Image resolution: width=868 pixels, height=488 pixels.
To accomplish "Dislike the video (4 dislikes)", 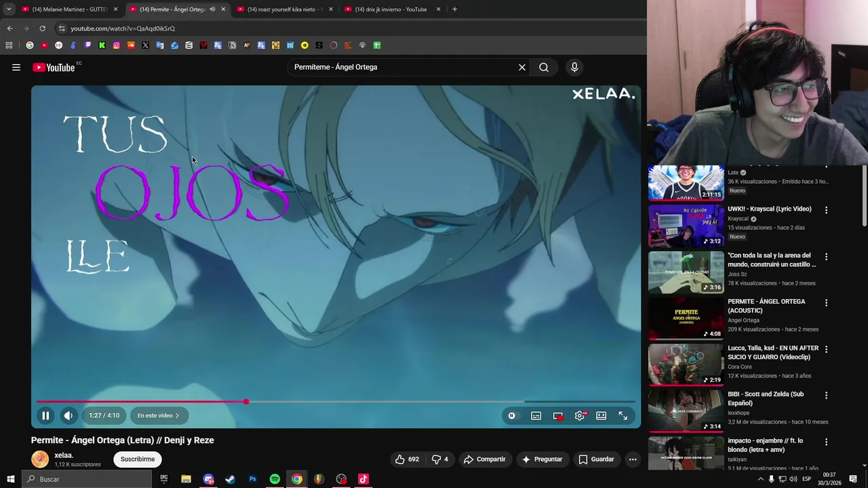I will tap(440, 459).
